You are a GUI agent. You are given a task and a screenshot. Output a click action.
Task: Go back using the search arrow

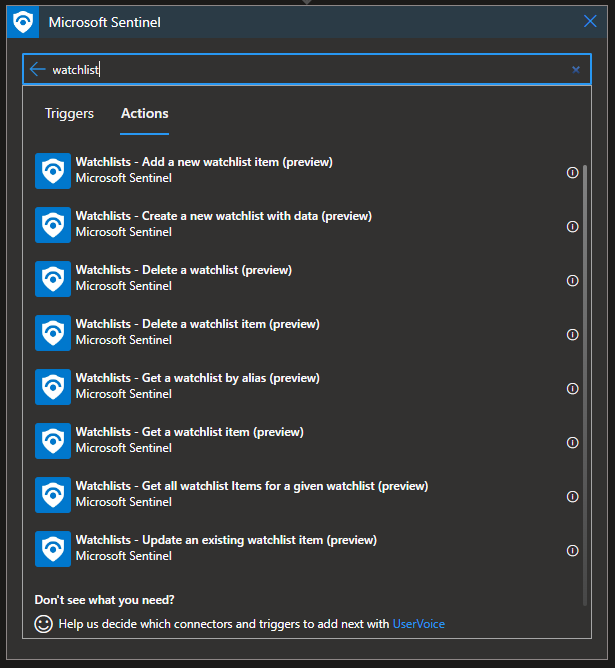pyautogui.click(x=37, y=69)
